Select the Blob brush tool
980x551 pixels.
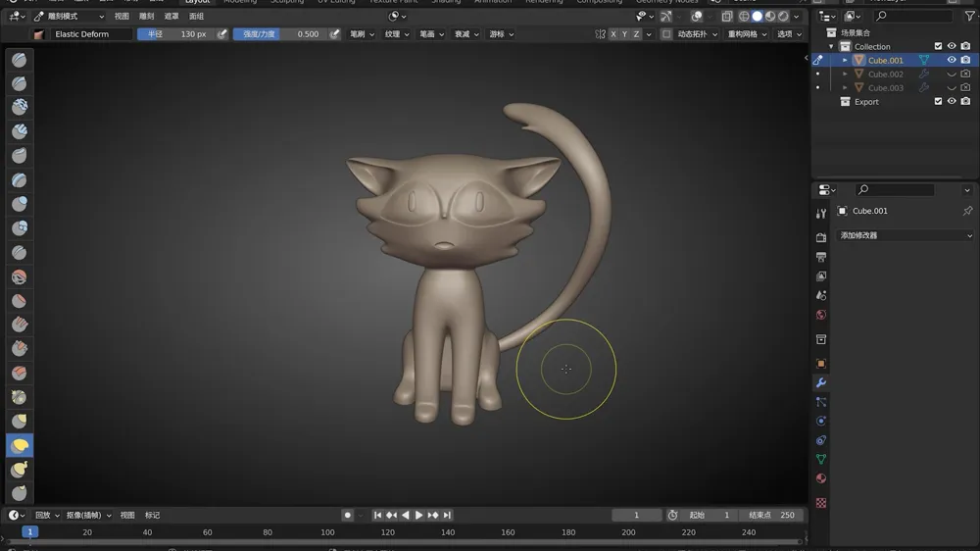click(20, 227)
